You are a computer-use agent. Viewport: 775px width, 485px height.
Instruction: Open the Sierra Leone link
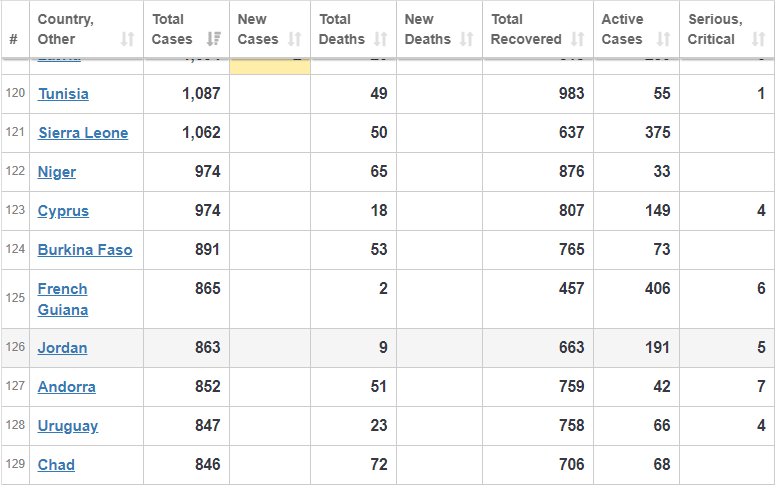[83, 133]
